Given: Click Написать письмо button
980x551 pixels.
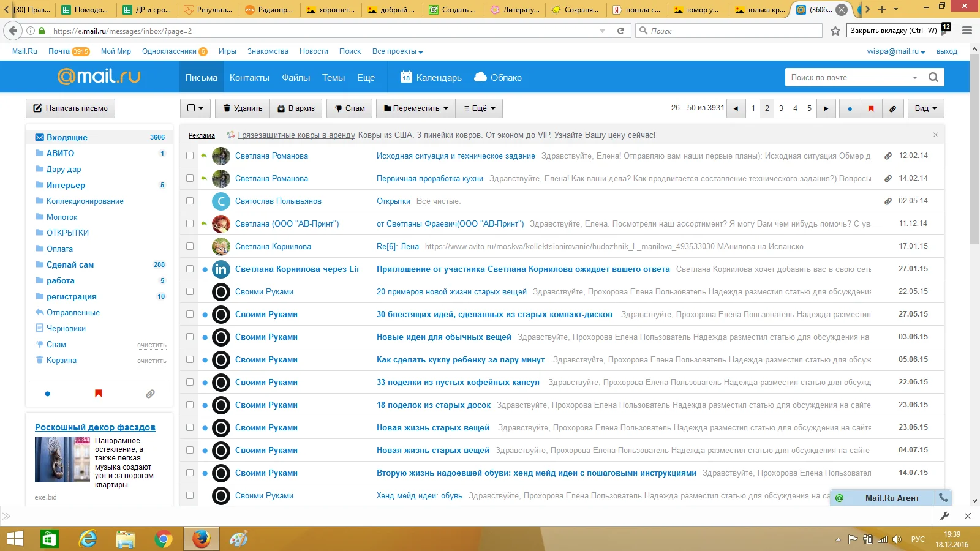Looking at the screenshot, I should (70, 108).
